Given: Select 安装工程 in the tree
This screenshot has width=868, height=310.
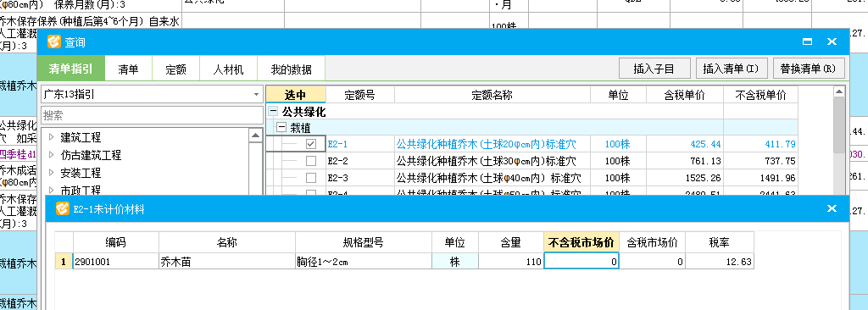Looking at the screenshot, I should 81,173.
